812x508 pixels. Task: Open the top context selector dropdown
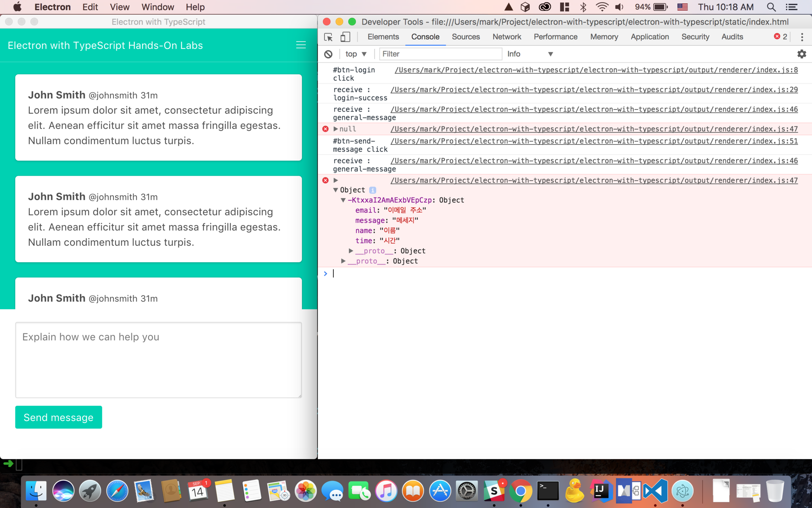(x=356, y=54)
